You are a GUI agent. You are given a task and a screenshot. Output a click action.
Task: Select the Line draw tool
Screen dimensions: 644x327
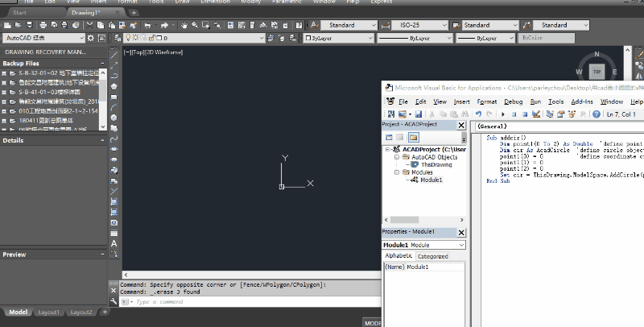pyautogui.click(x=114, y=55)
